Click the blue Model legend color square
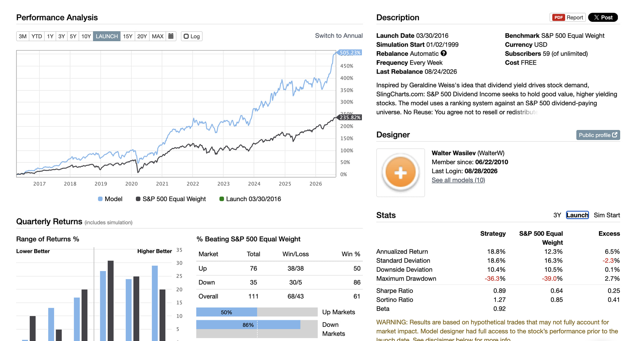The width and height of the screenshot is (644, 341). 100,199
